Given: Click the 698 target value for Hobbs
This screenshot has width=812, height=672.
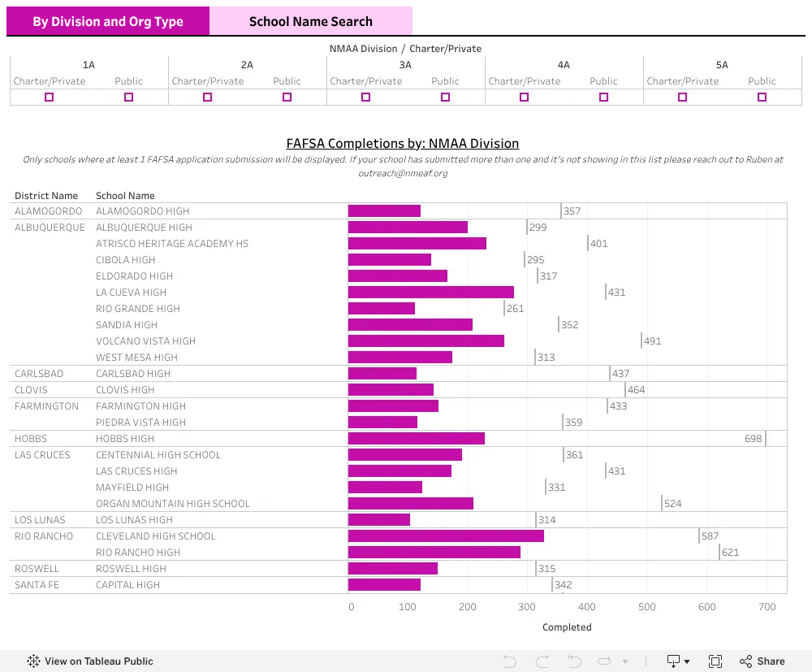Looking at the screenshot, I should (753, 438).
